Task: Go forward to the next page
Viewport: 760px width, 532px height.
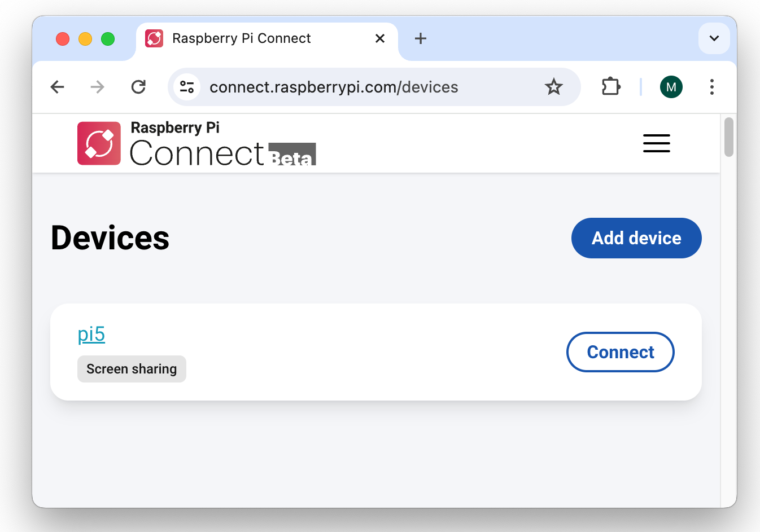Action: click(98, 87)
